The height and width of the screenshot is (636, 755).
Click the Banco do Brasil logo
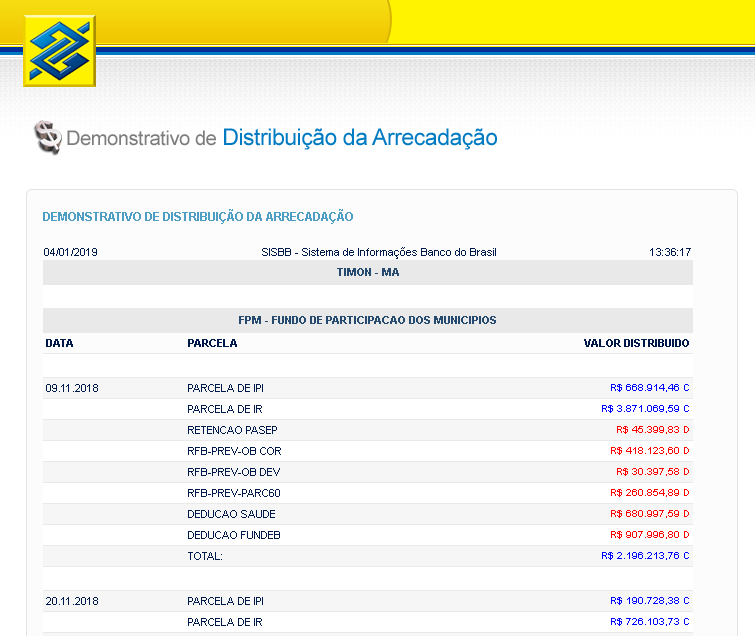click(x=59, y=50)
